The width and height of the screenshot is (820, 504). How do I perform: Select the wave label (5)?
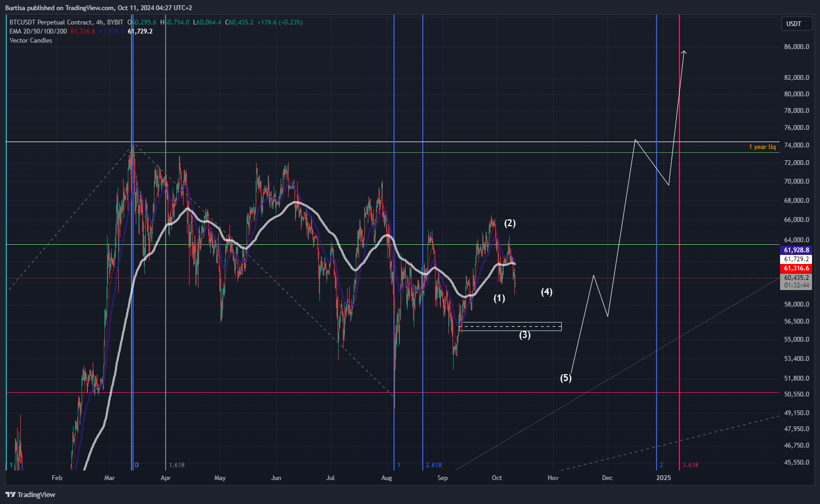tap(566, 378)
